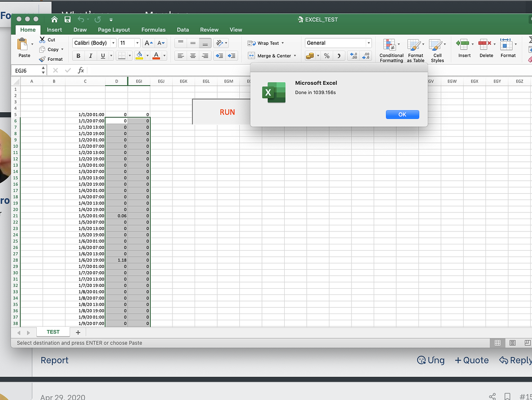Save the workbook with the floppy disk icon
The height and width of the screenshot is (400, 532).
(x=67, y=20)
